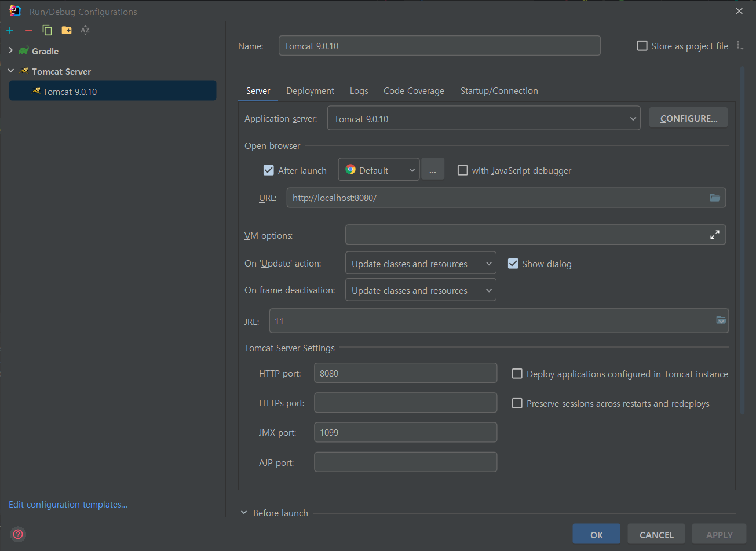The image size is (756, 551).
Task: Click the CONFIGURE... button
Action: click(x=688, y=118)
